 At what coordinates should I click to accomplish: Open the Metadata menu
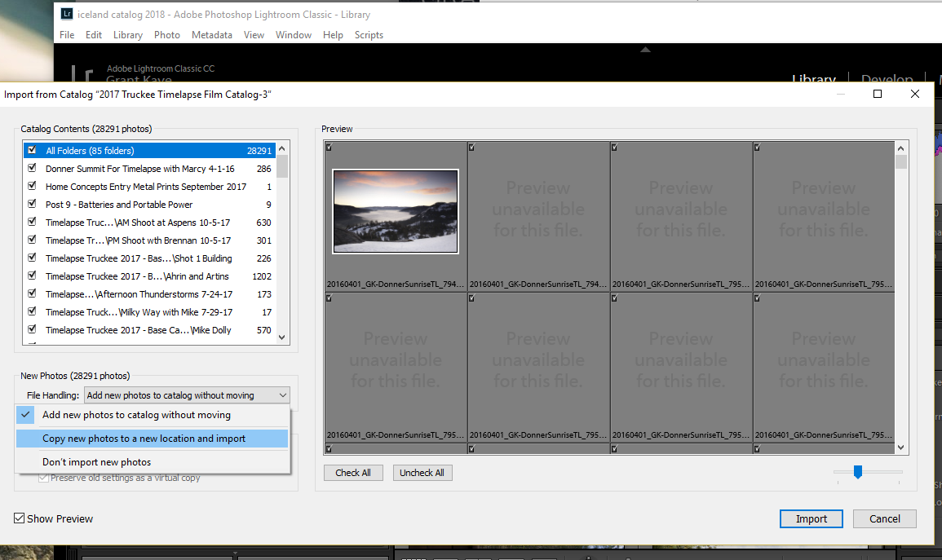click(212, 35)
